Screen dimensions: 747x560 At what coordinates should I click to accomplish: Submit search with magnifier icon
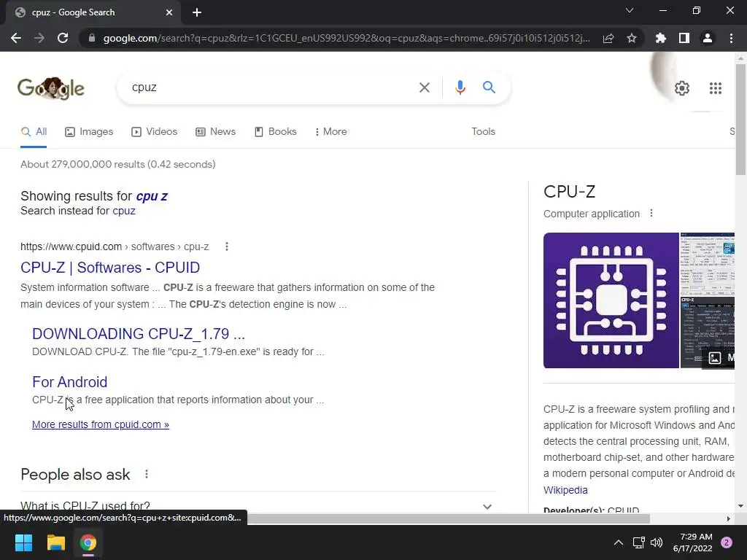(x=489, y=87)
